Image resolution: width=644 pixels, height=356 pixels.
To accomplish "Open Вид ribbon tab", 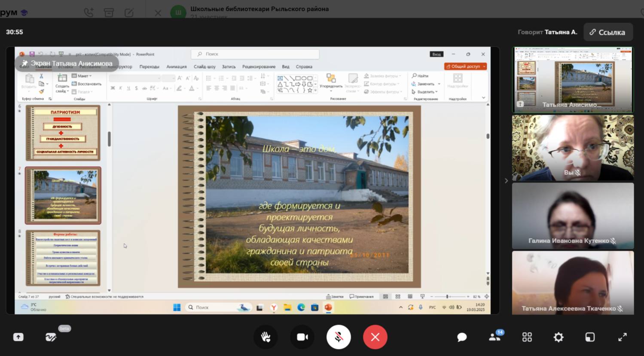I will [x=286, y=67].
